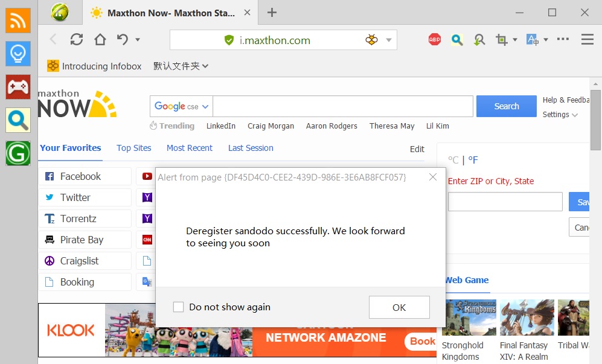This screenshot has width=602, height=364.
Task: Open the Web Game tab
Action: [x=467, y=280]
